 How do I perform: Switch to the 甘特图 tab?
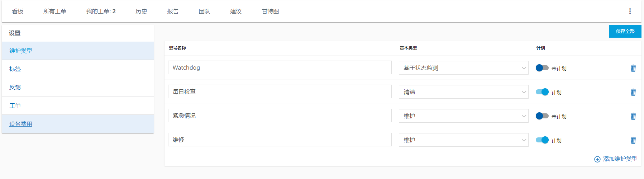click(x=270, y=11)
